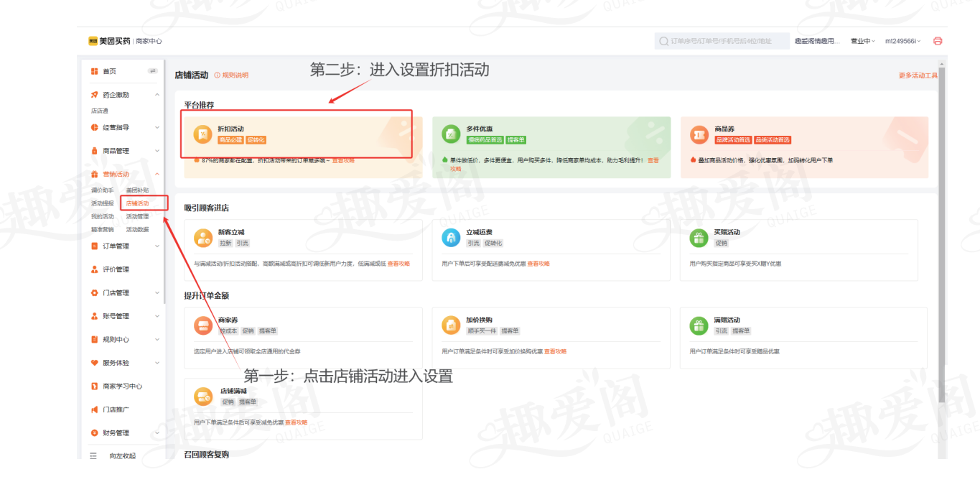Click the red printer icon in header
This screenshot has height=500, width=980.
click(937, 41)
